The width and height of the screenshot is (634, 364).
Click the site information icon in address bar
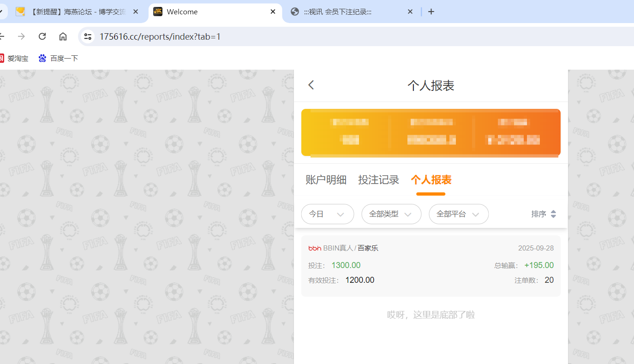coord(87,36)
